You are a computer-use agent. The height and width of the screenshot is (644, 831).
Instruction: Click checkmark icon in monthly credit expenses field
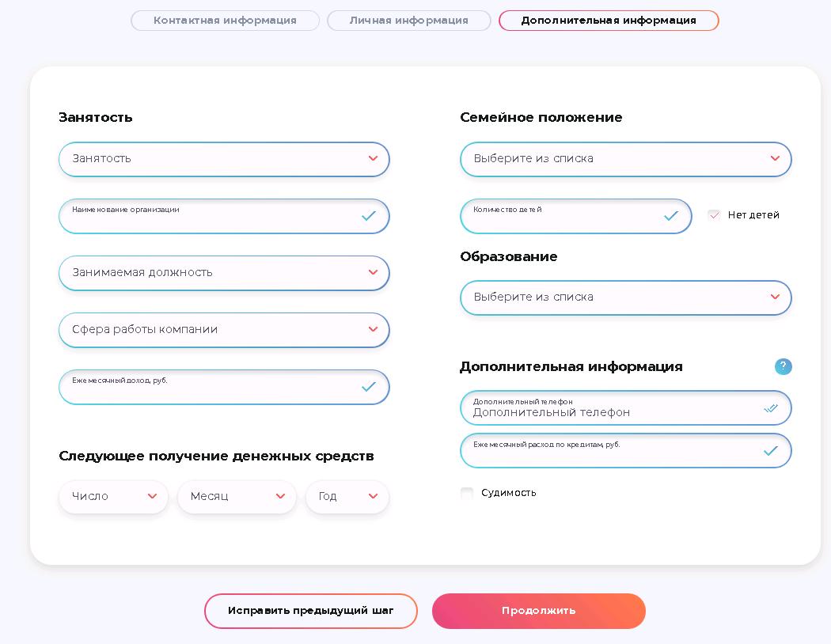(770, 451)
